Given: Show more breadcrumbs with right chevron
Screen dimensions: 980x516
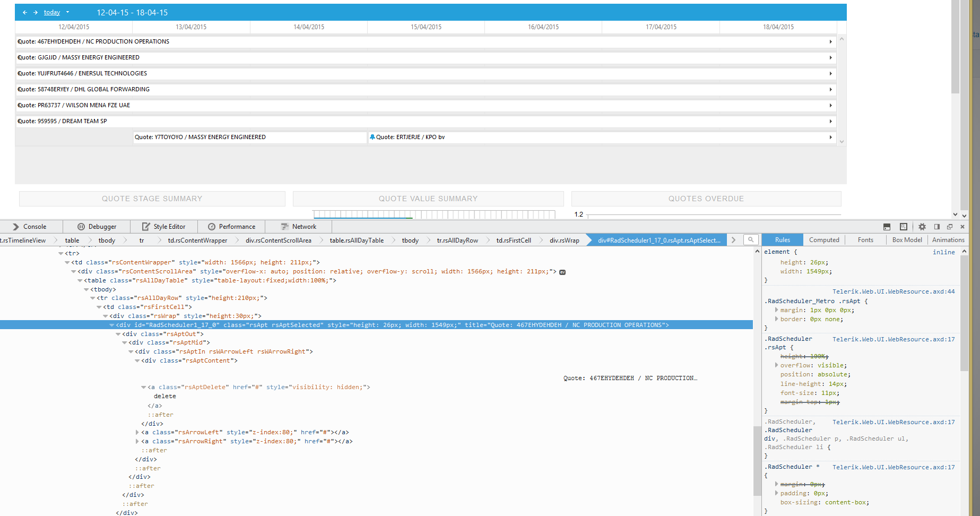Looking at the screenshot, I should coord(733,240).
